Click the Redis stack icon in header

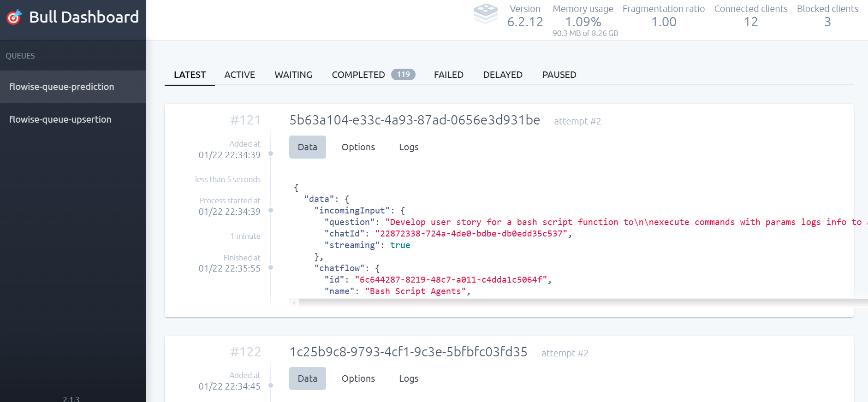pos(485,14)
